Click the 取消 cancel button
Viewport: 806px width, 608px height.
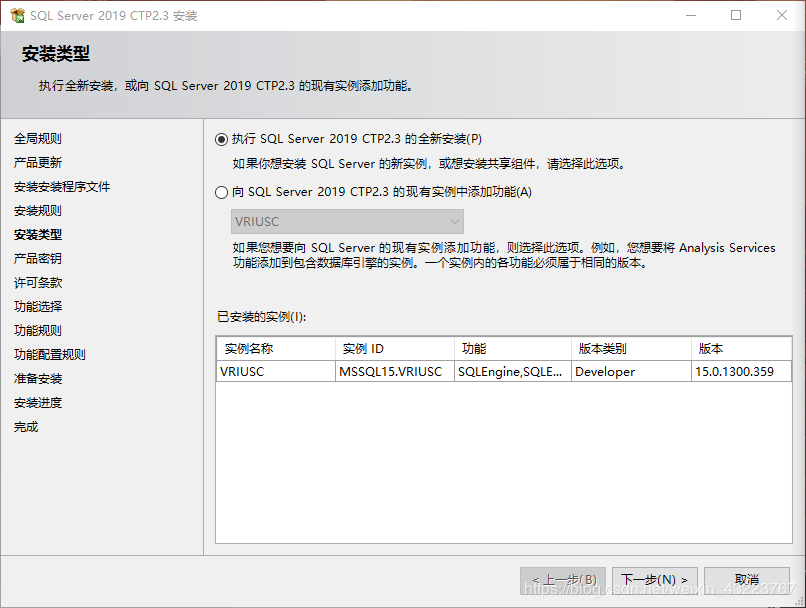tap(747, 580)
